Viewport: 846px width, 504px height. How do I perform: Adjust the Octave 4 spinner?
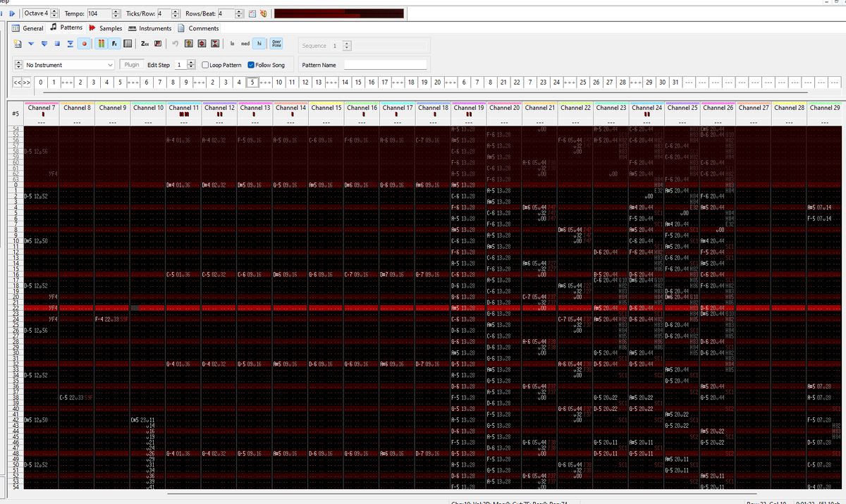pos(55,13)
